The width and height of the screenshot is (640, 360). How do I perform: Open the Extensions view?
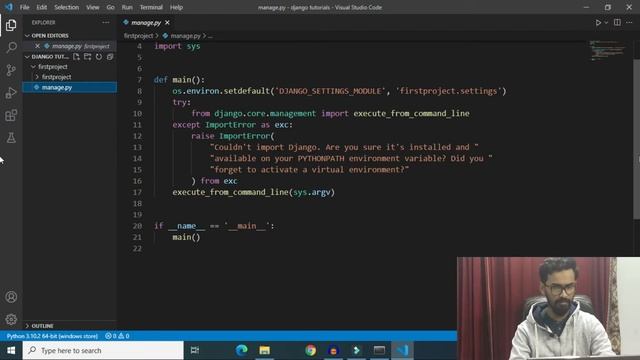[x=11, y=115]
